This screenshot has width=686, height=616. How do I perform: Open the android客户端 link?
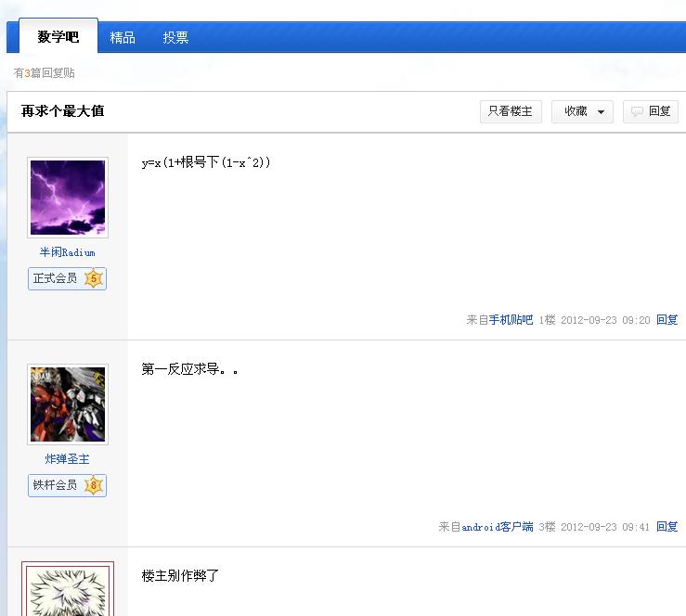pos(497,527)
